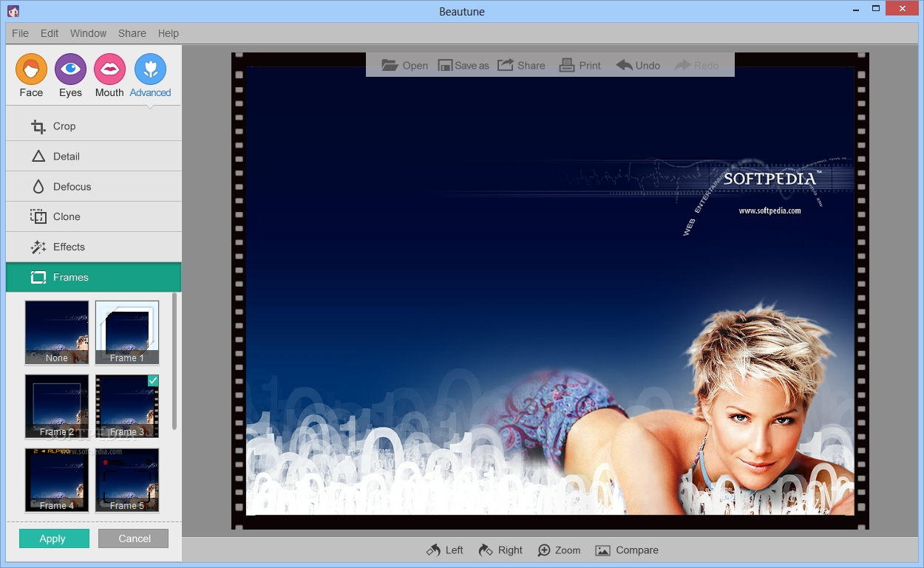The width and height of the screenshot is (924, 568).
Task: Select the Face category icon
Action: 31,69
